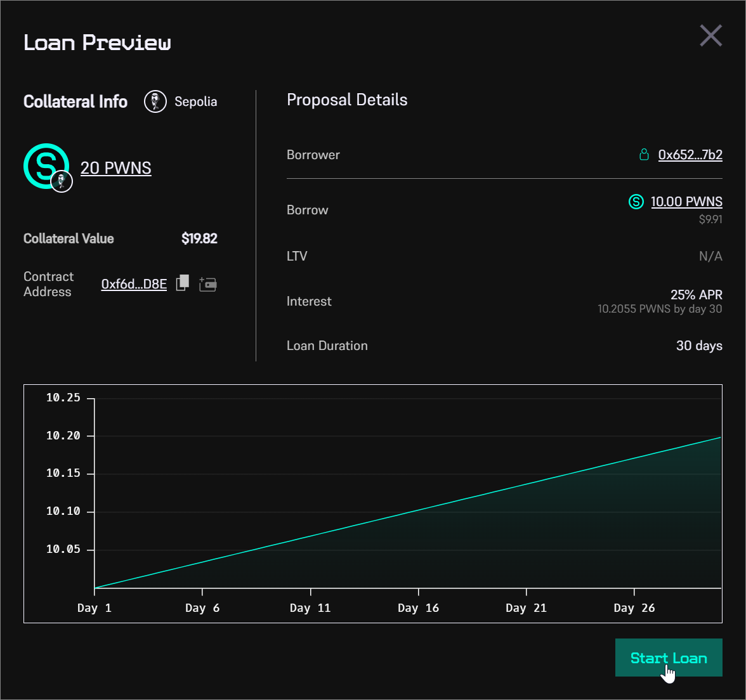Click the $19.82 collateral value

click(199, 238)
